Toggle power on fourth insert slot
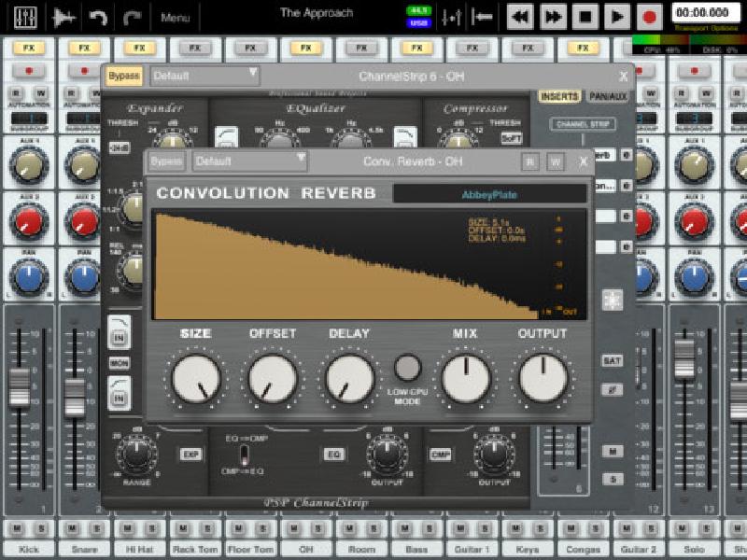The image size is (747, 560). [627, 246]
